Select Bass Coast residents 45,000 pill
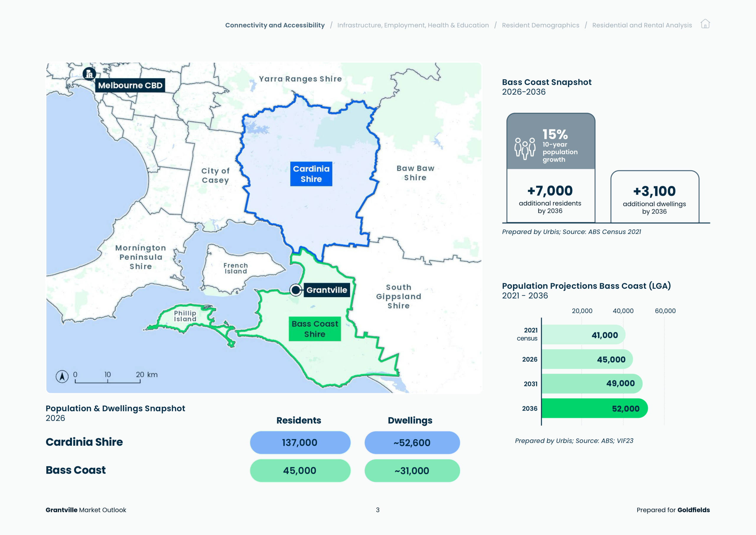This screenshot has height=535, width=756. point(300,470)
